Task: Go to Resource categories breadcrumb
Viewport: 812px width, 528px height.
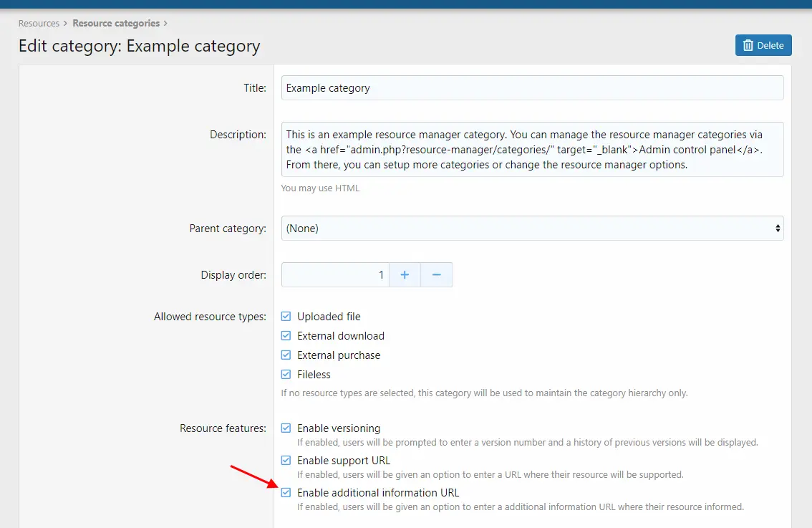Action: click(116, 24)
